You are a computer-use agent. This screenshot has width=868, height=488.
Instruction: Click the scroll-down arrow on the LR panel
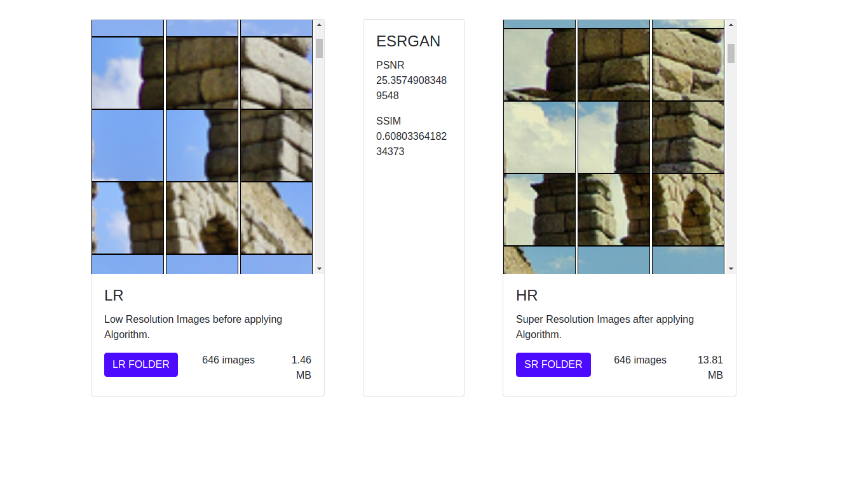click(x=318, y=269)
